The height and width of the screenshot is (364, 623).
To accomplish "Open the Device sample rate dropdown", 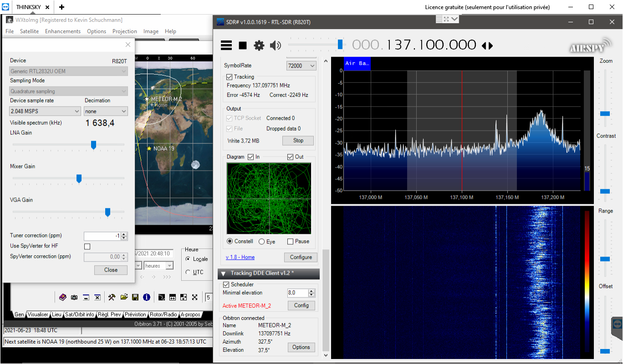I will coord(45,111).
